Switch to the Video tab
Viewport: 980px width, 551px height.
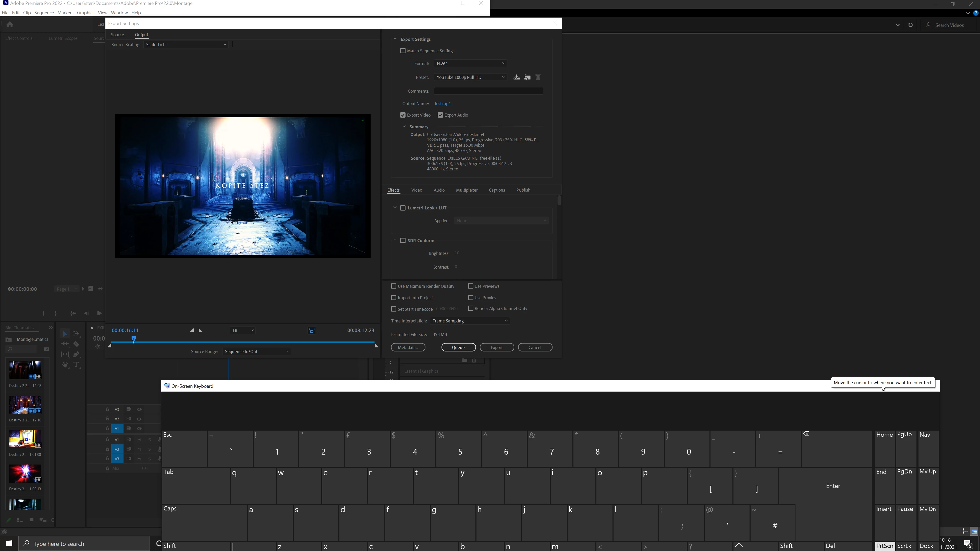(x=416, y=190)
